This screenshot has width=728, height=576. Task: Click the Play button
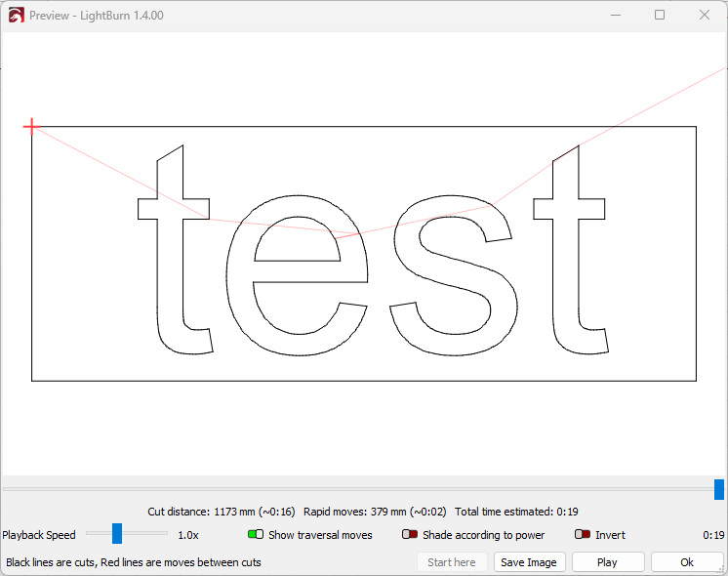pyautogui.click(x=608, y=562)
